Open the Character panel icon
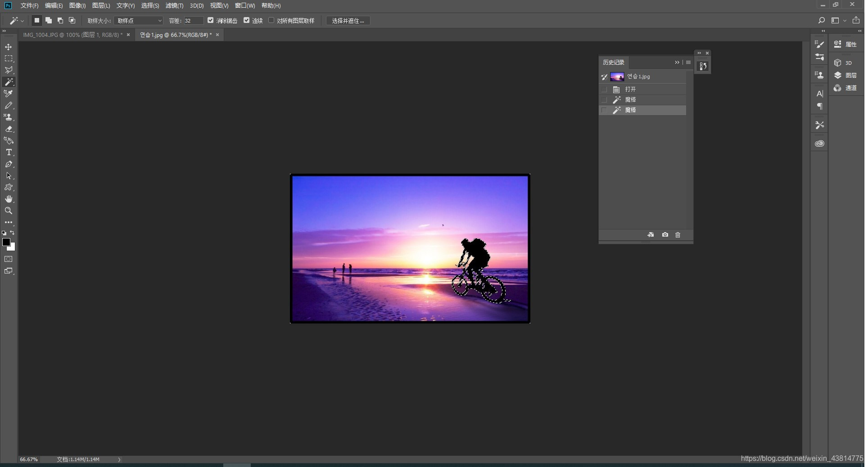Screen dimensions: 868x467 pos(820,94)
